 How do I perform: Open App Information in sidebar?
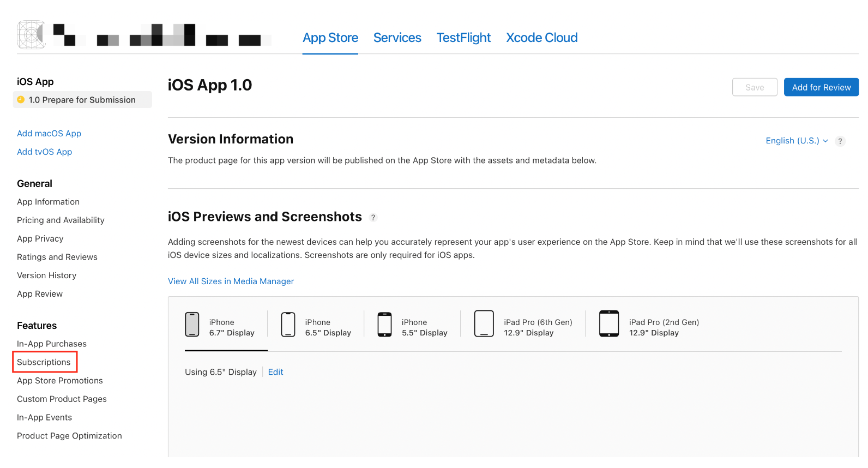[48, 202]
